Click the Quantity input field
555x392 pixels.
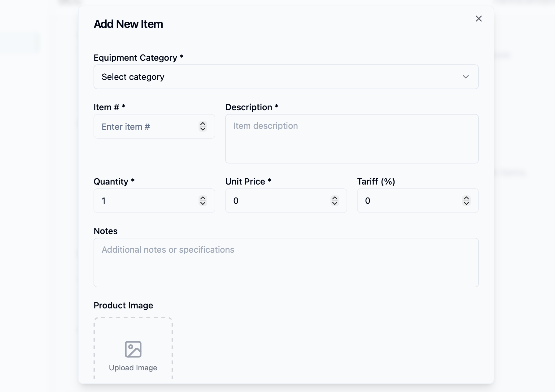pos(146,201)
